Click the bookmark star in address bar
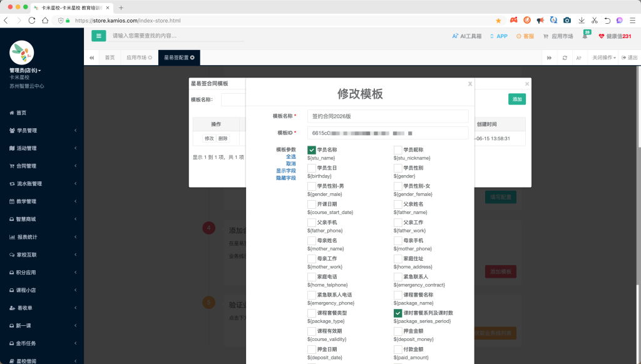The width and height of the screenshot is (641, 364). coord(498,21)
